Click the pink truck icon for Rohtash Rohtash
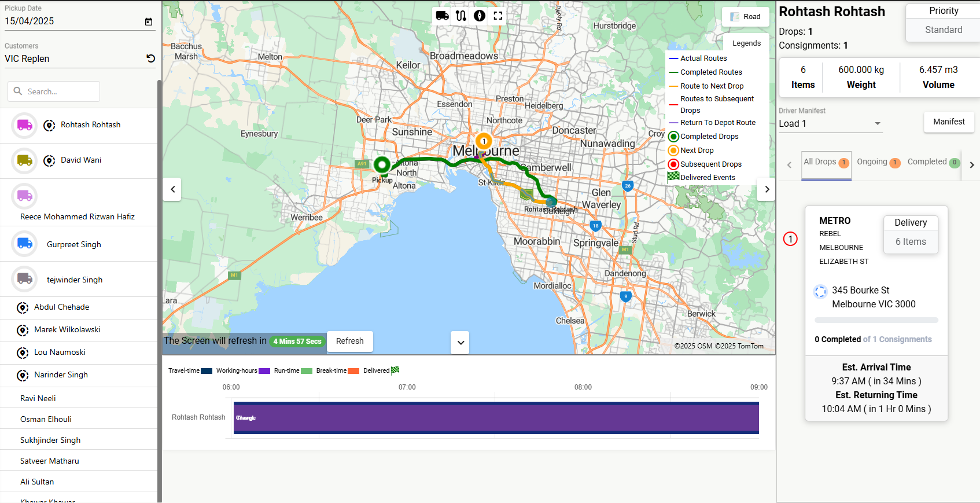Image resolution: width=980 pixels, height=503 pixels. [x=24, y=125]
